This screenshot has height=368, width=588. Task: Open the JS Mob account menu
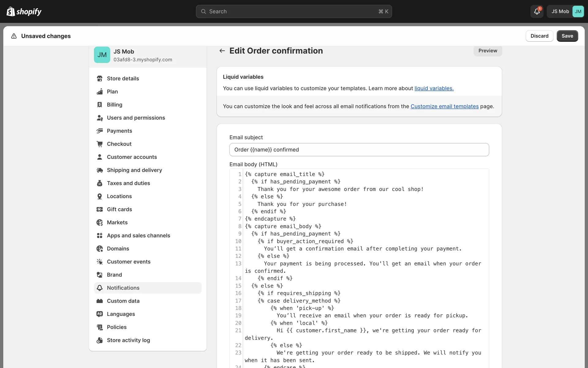click(565, 12)
